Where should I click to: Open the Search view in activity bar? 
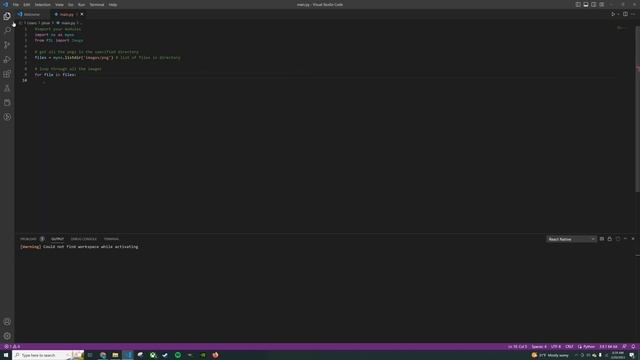tap(7, 30)
